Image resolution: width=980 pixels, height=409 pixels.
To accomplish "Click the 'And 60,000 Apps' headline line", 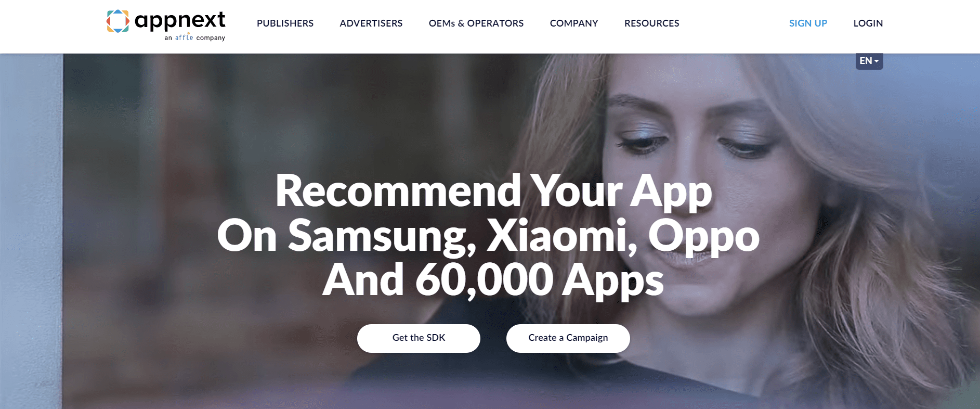I will (x=493, y=280).
